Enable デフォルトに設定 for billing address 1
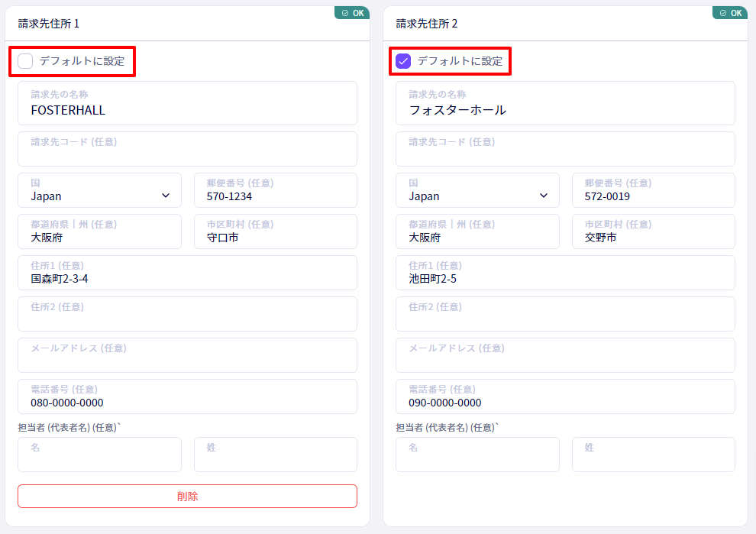This screenshot has height=534, width=756. click(25, 61)
